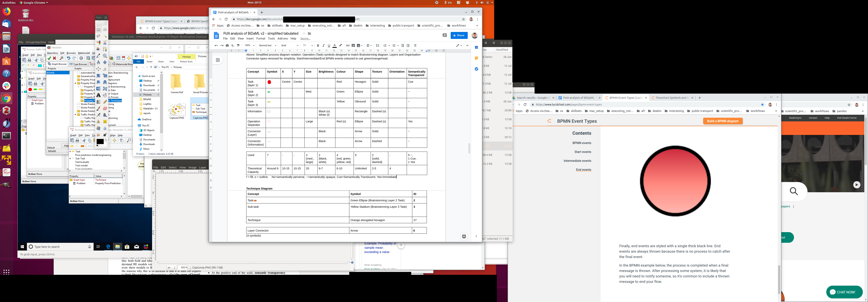The height and width of the screenshot is (302, 868).
Task: Click the End events contents link
Action: 583,170
